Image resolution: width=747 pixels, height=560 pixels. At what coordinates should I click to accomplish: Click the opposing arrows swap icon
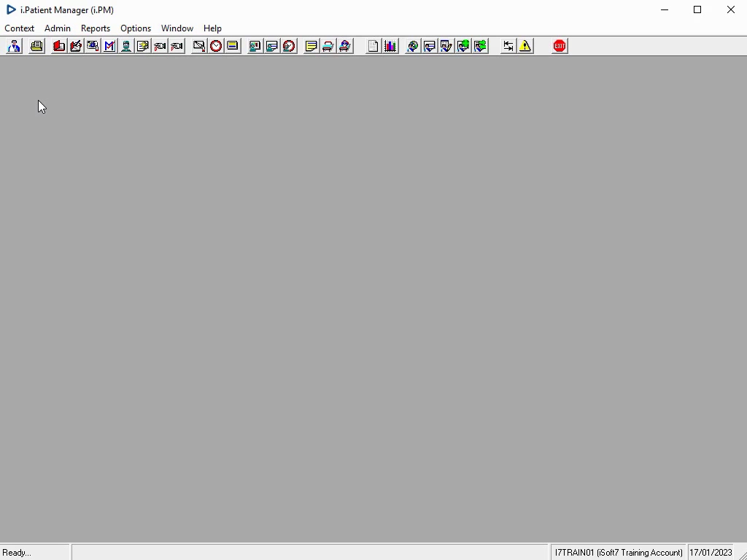click(x=508, y=46)
